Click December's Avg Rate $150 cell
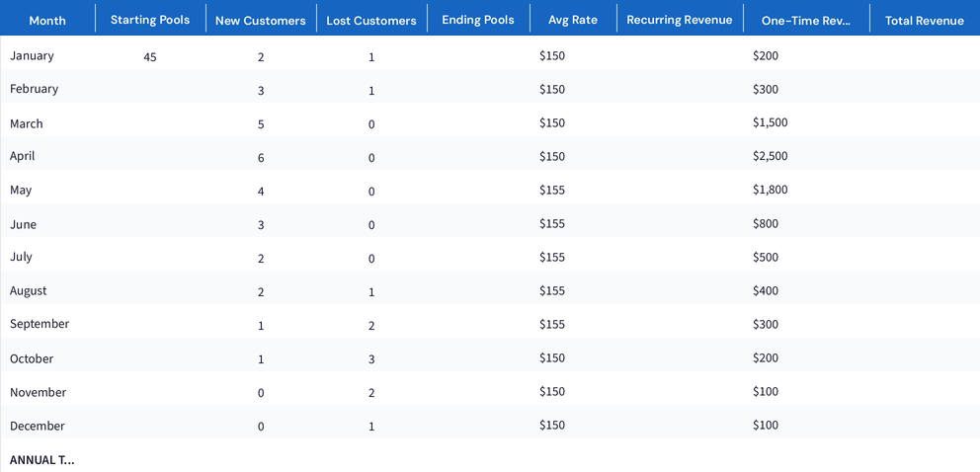This screenshot has height=472, width=980. [552, 426]
